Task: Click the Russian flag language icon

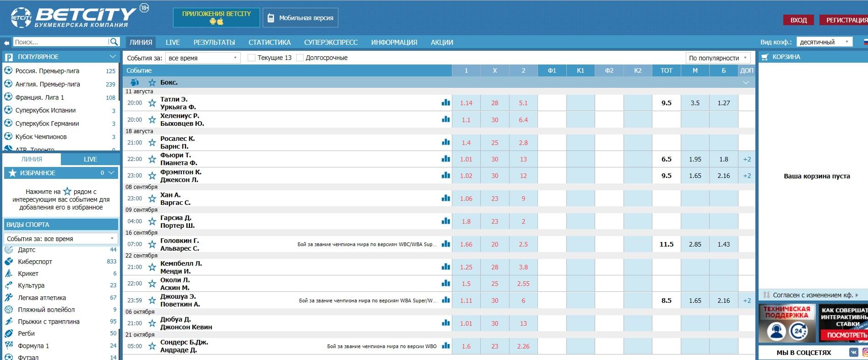Action: coord(865,42)
